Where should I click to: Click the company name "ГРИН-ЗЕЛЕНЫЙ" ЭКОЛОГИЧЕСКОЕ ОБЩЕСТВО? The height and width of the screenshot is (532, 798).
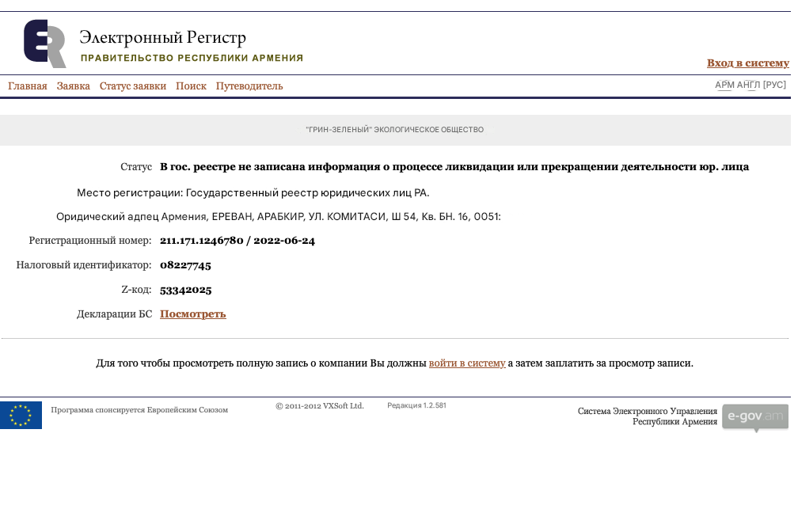tap(394, 130)
